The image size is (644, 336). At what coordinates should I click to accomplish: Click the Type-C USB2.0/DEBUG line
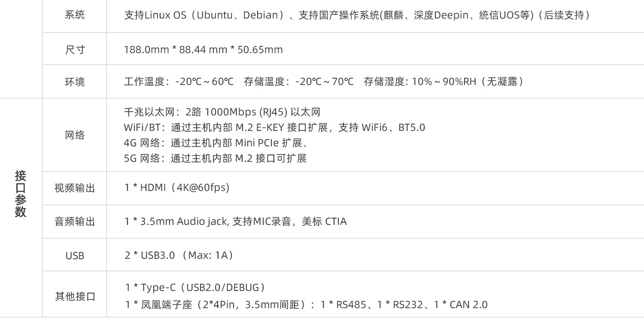(x=195, y=287)
